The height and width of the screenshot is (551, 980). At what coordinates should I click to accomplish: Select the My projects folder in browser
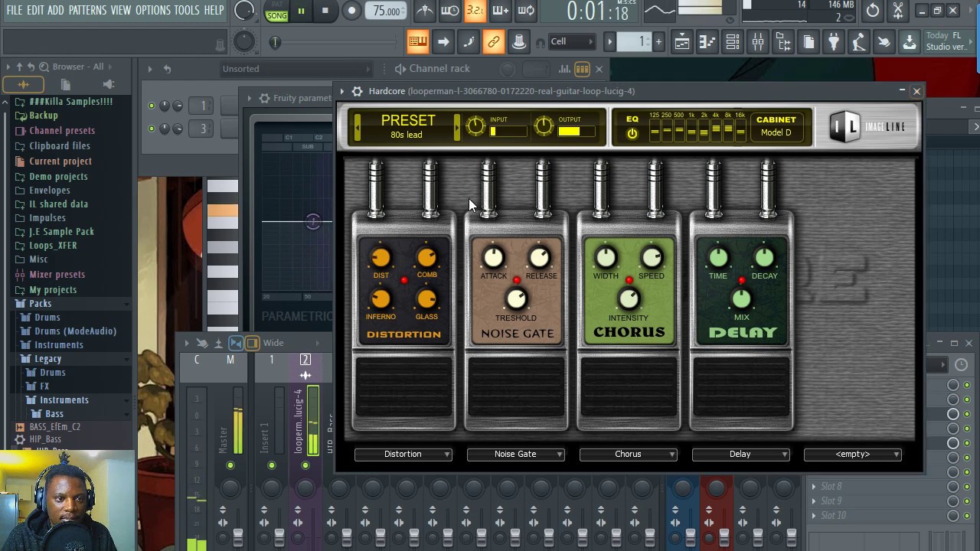pos(53,290)
